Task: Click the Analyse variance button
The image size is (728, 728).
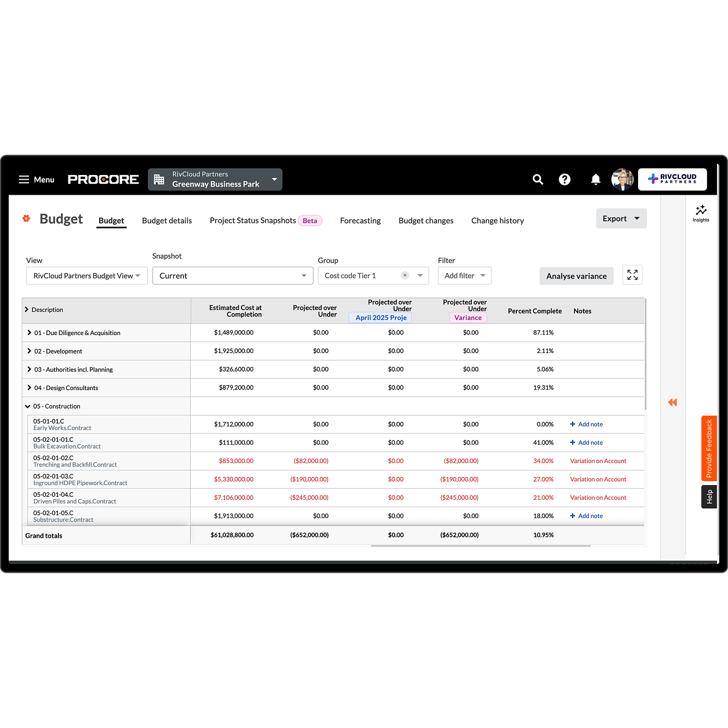Action: (576, 276)
